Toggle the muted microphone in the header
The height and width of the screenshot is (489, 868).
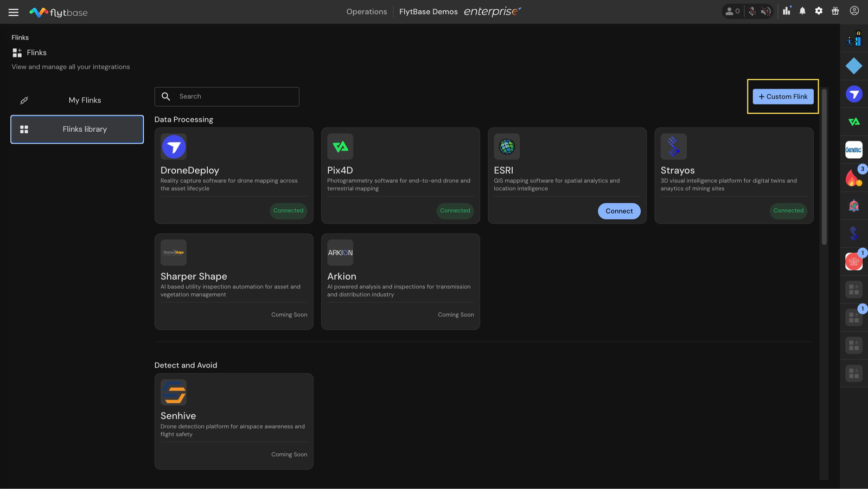pyautogui.click(x=752, y=11)
